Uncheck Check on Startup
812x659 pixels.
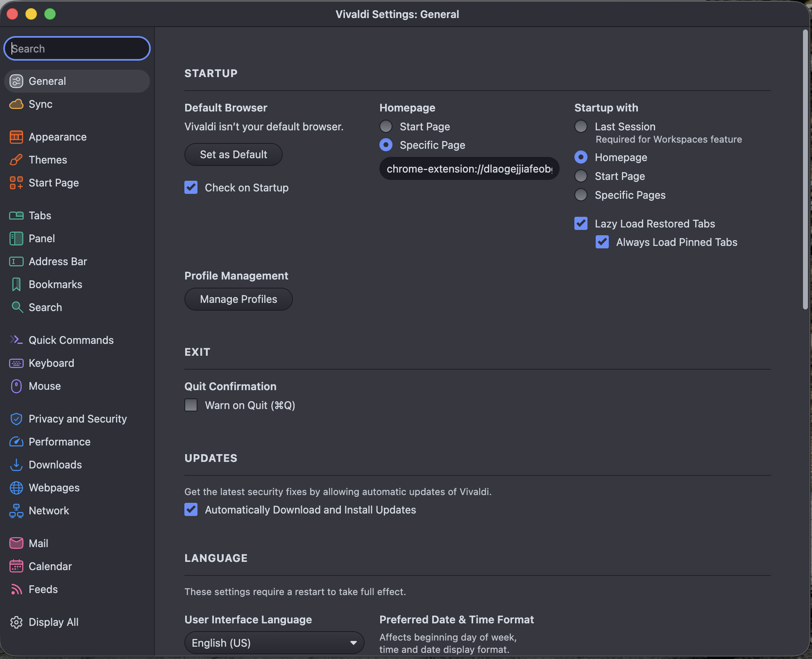click(x=191, y=188)
